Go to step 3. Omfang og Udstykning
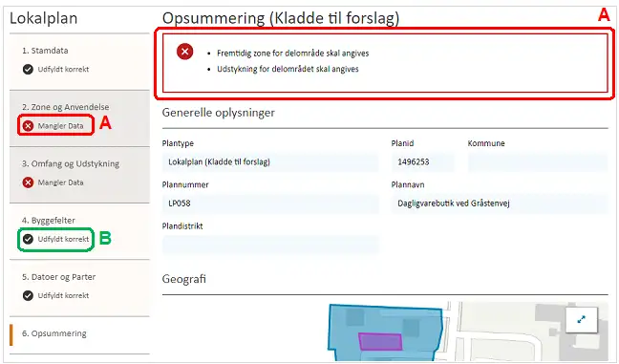The height and width of the screenshot is (364, 619). pyautogui.click(x=79, y=175)
